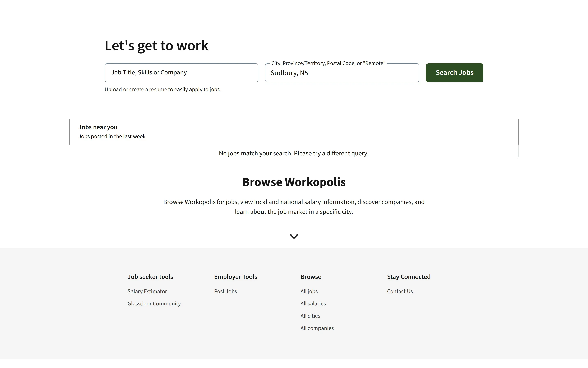This screenshot has width=588, height=368.
Task: Open the All companies link
Action: (x=317, y=328)
